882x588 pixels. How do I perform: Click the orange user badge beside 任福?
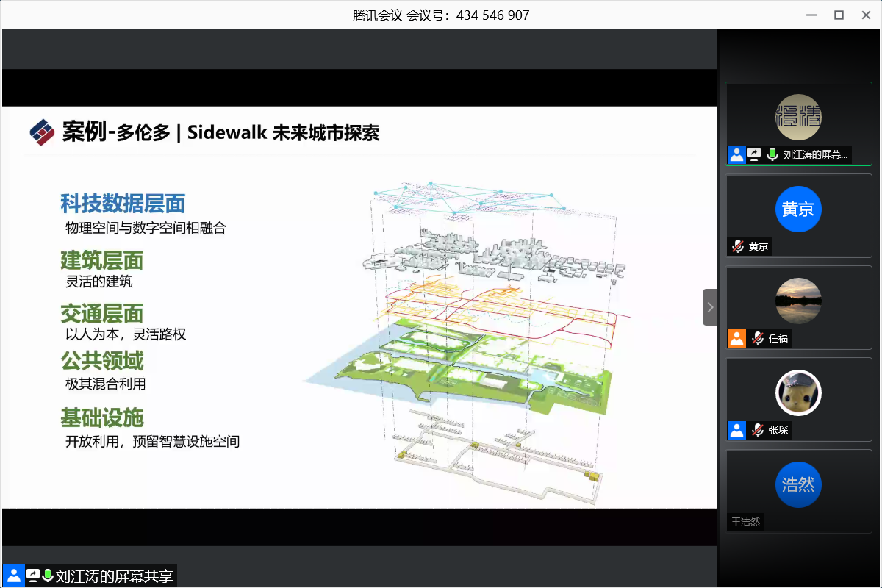click(736, 338)
